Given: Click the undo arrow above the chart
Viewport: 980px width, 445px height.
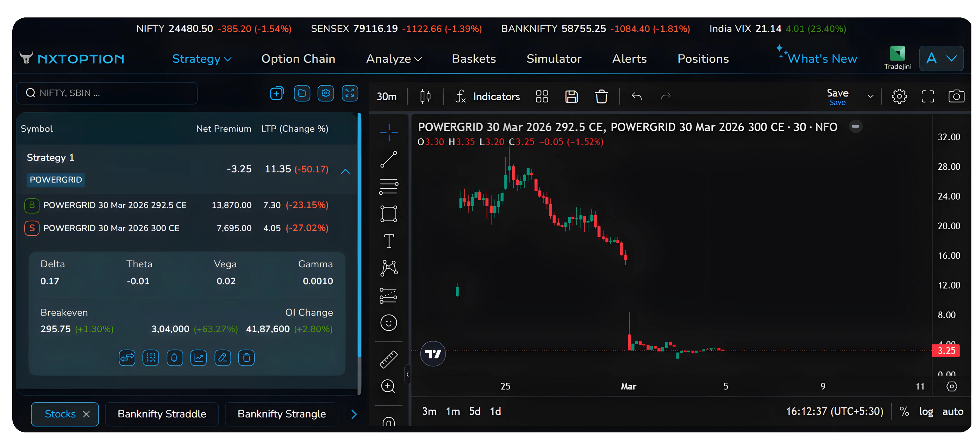Looking at the screenshot, I should [637, 96].
